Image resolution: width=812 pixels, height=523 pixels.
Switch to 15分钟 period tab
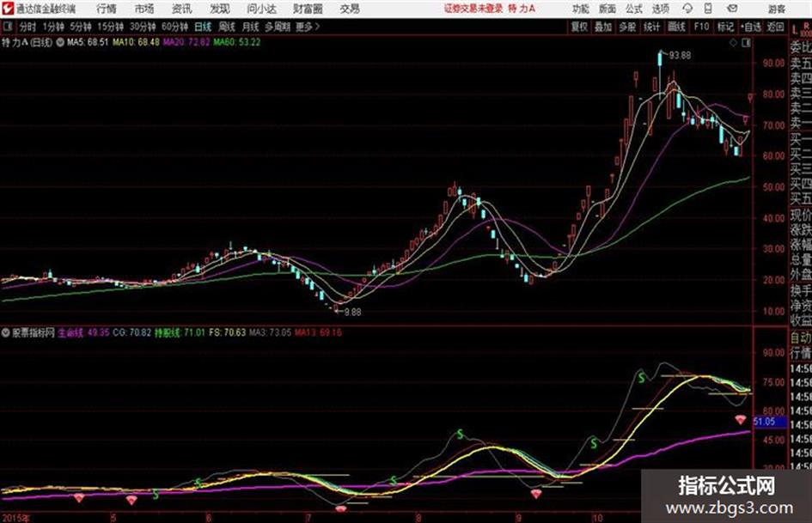pyautogui.click(x=111, y=27)
